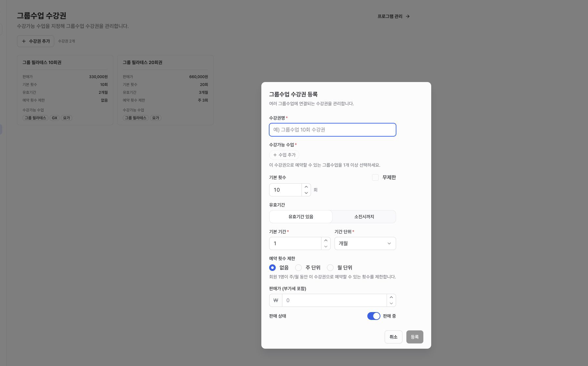The width and height of the screenshot is (588, 366).
Task: Lower 판매가 using the down arrow
Action: pyautogui.click(x=391, y=303)
